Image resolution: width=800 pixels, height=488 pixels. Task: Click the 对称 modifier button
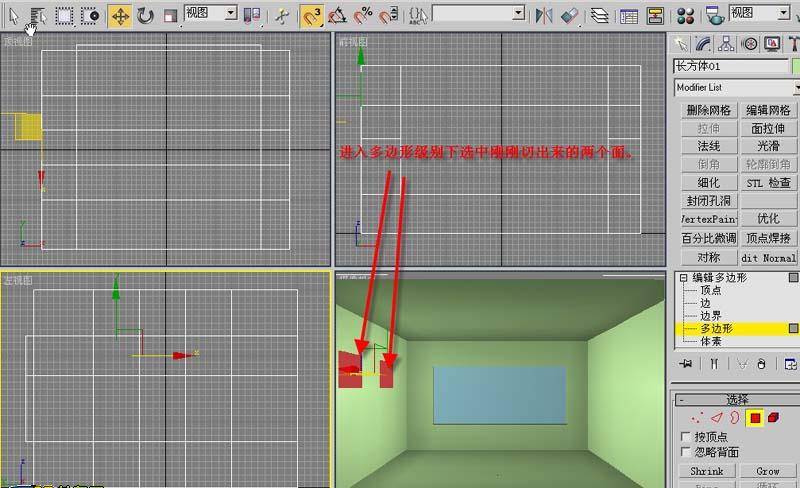(x=709, y=257)
